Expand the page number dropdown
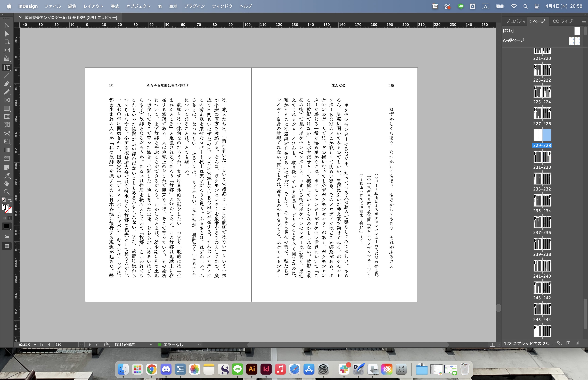This screenshot has height=380, width=588. pyautogui.click(x=81, y=345)
